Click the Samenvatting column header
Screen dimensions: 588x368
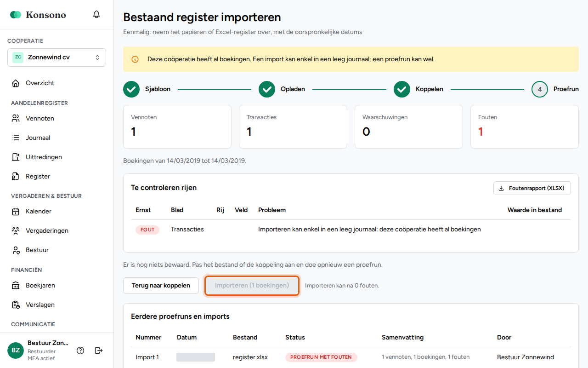tap(402, 337)
